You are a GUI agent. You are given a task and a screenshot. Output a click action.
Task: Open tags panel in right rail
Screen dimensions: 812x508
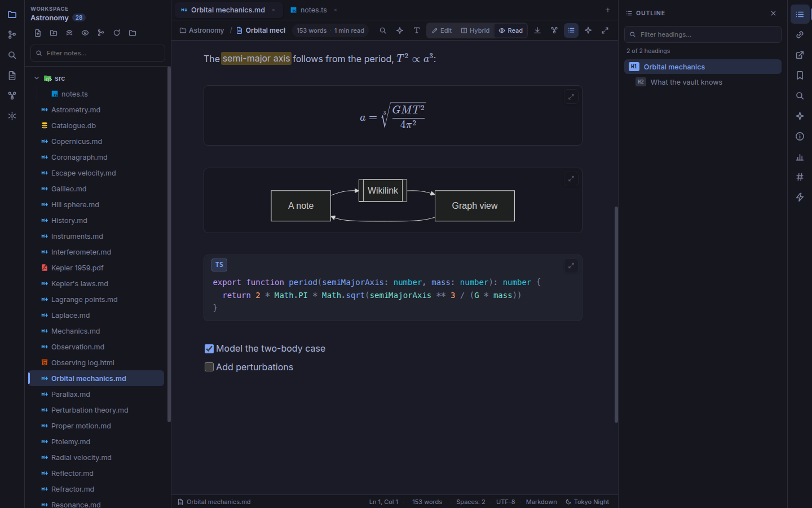(x=800, y=177)
